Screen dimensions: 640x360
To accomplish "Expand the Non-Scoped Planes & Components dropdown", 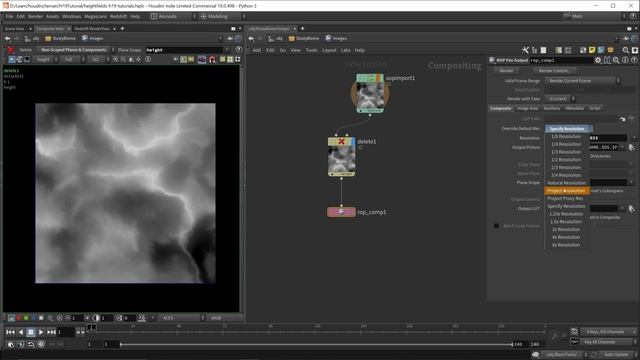I will point(76,50).
